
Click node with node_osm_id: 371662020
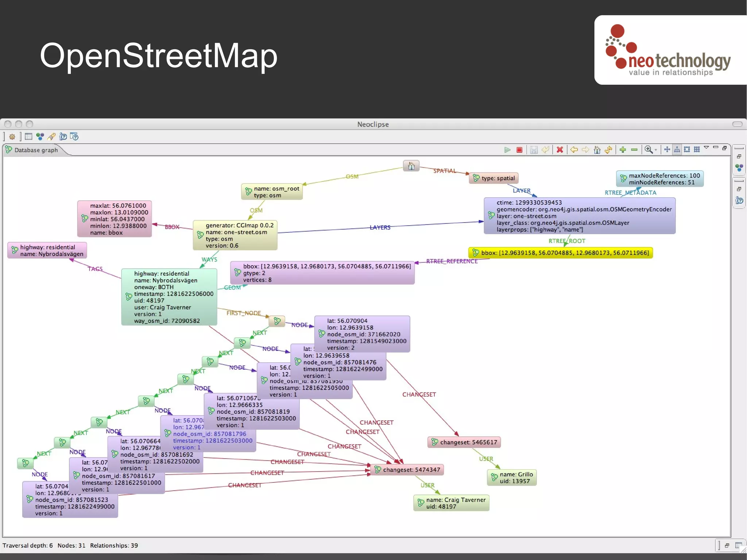point(362,334)
